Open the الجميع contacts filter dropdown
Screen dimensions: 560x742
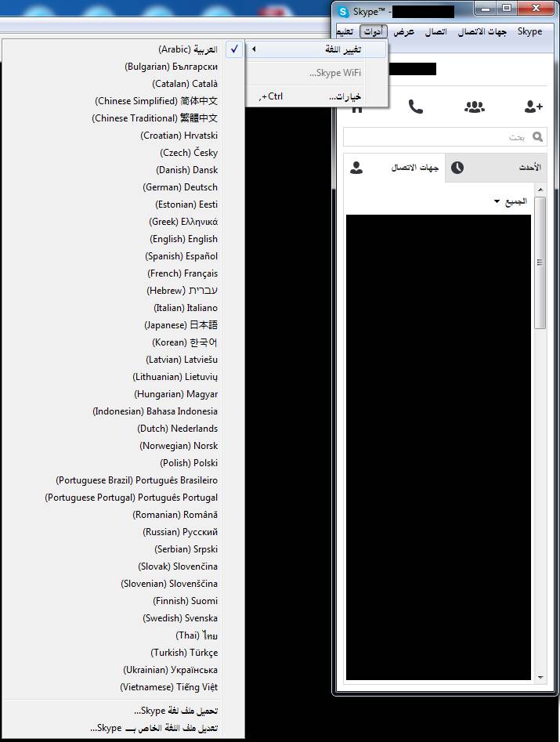point(511,201)
